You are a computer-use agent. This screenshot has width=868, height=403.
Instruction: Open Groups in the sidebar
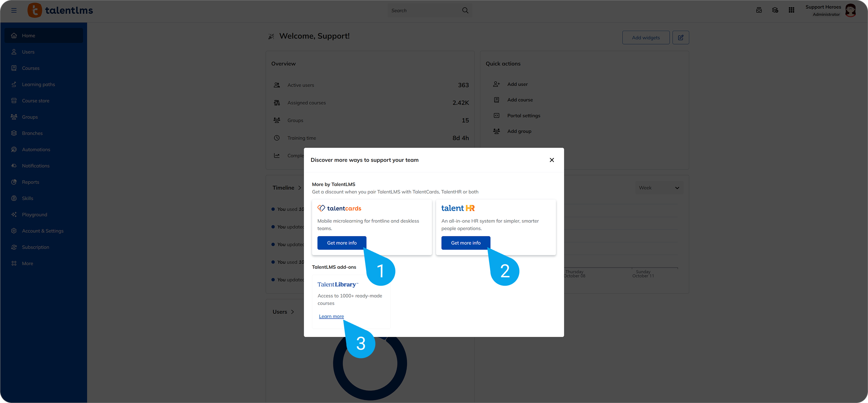44,117
